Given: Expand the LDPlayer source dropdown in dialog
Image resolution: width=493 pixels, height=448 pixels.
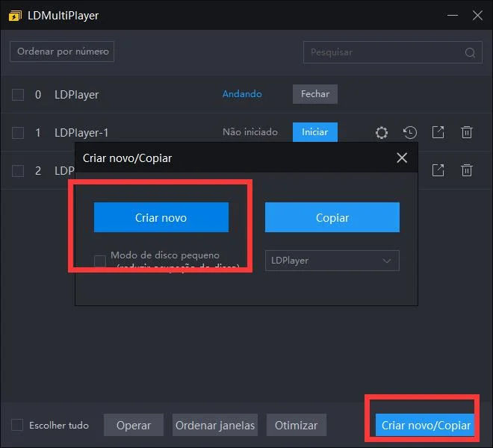Looking at the screenshot, I should tap(332, 261).
